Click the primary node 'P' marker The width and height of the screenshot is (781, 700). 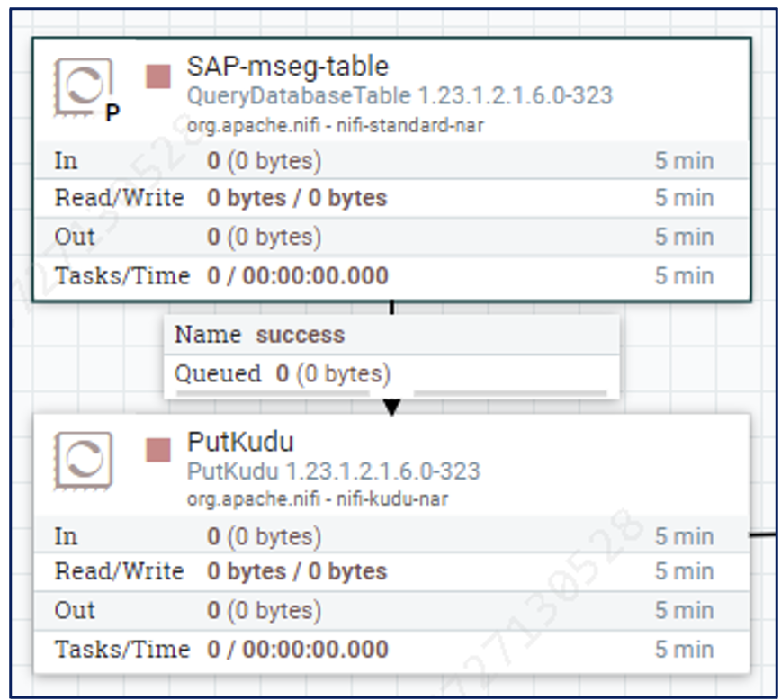coord(112,113)
